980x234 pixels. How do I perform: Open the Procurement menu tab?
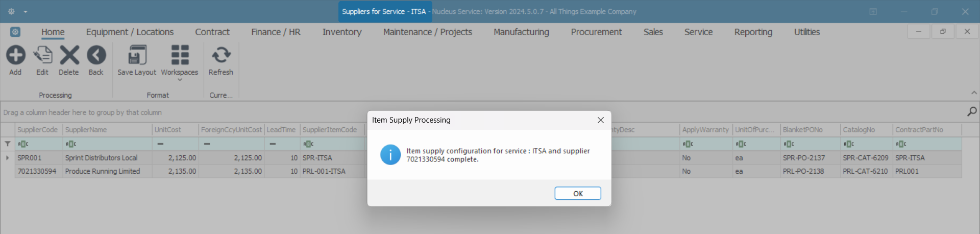point(596,32)
